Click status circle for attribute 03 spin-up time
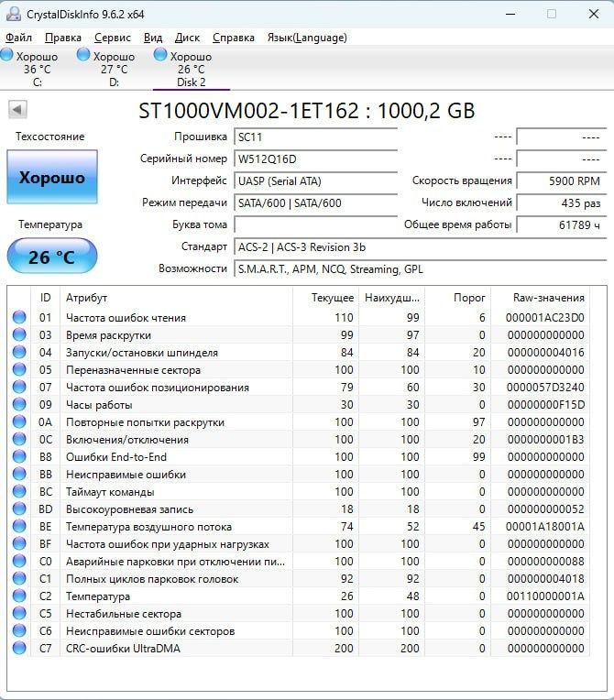This screenshot has width=614, height=700. coord(19,334)
